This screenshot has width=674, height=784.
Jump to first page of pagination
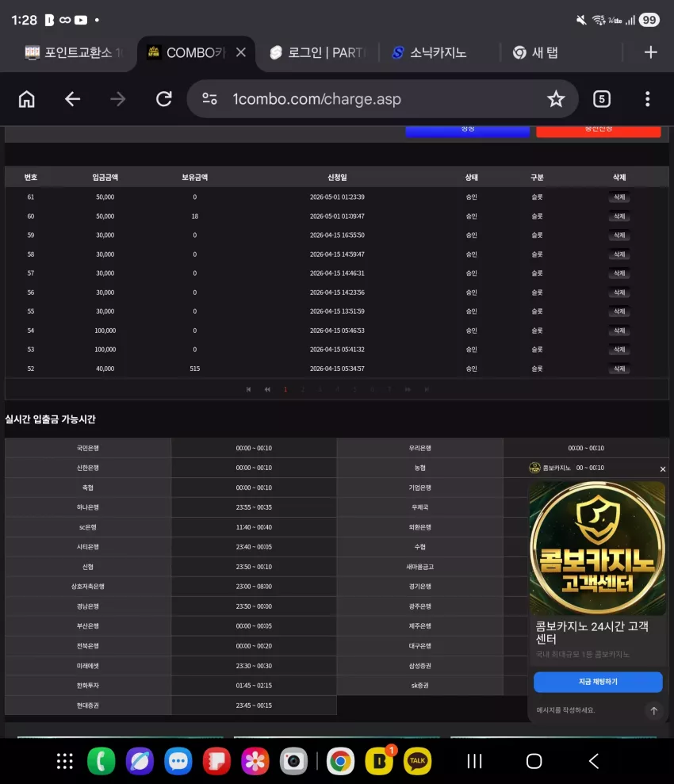tap(248, 389)
